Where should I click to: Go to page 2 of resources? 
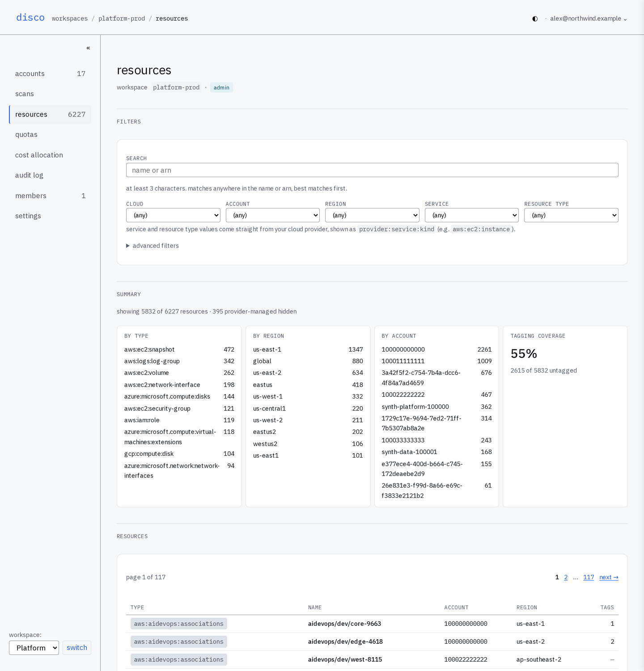[x=566, y=577]
